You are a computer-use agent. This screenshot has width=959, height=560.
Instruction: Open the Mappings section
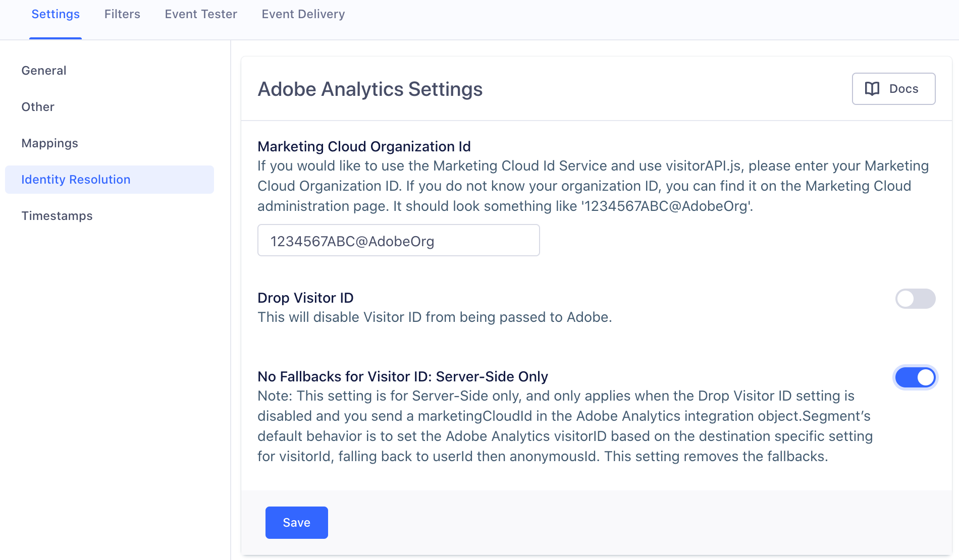point(49,143)
